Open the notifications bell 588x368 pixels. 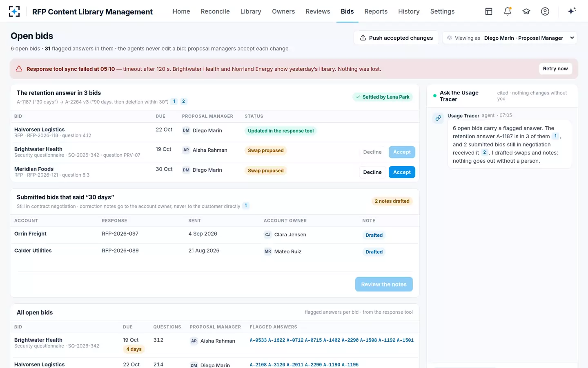pyautogui.click(x=508, y=11)
